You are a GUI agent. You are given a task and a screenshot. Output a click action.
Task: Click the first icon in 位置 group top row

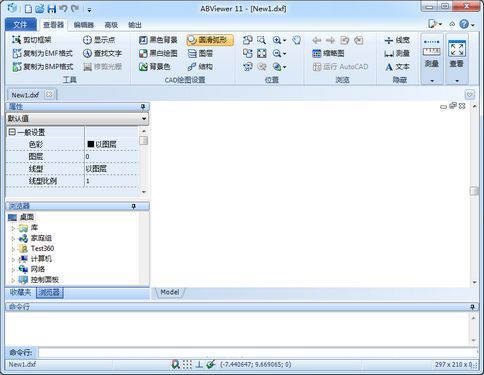pos(248,40)
